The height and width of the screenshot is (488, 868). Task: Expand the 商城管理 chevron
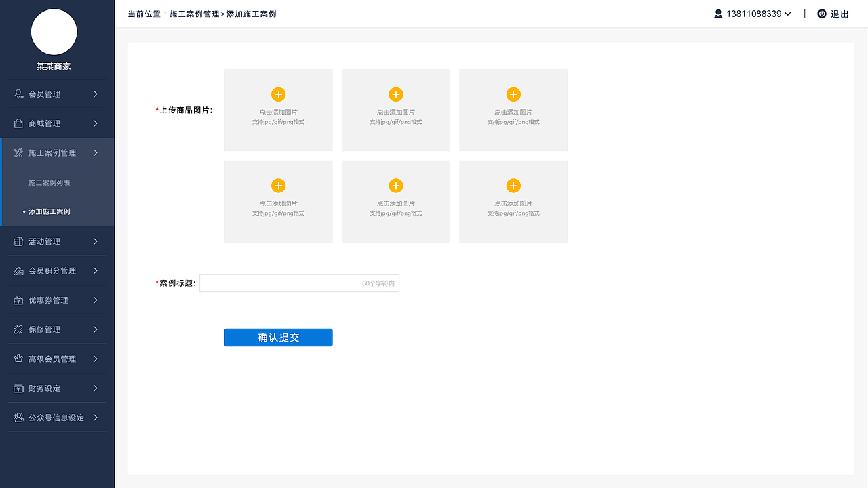tap(96, 123)
